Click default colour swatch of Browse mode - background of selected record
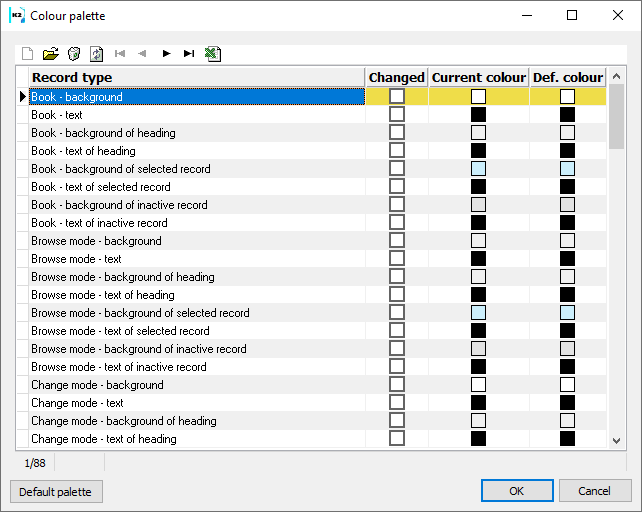 pyautogui.click(x=567, y=313)
